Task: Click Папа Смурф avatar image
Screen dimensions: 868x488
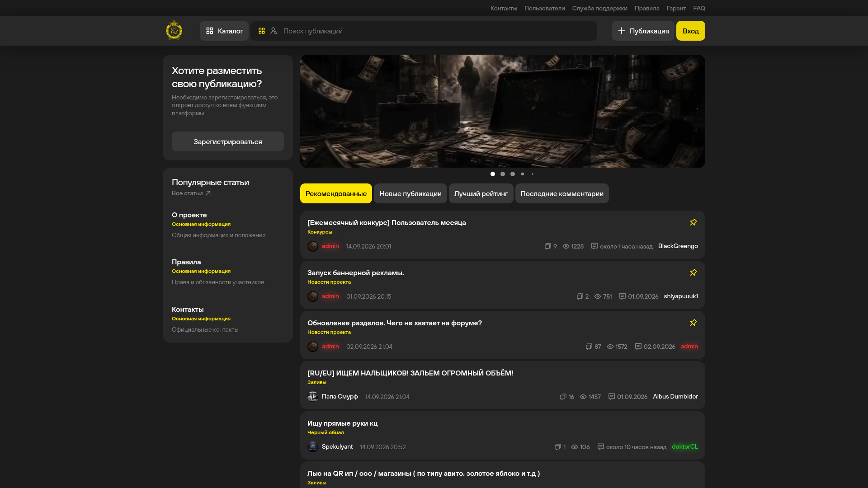Action: click(313, 397)
